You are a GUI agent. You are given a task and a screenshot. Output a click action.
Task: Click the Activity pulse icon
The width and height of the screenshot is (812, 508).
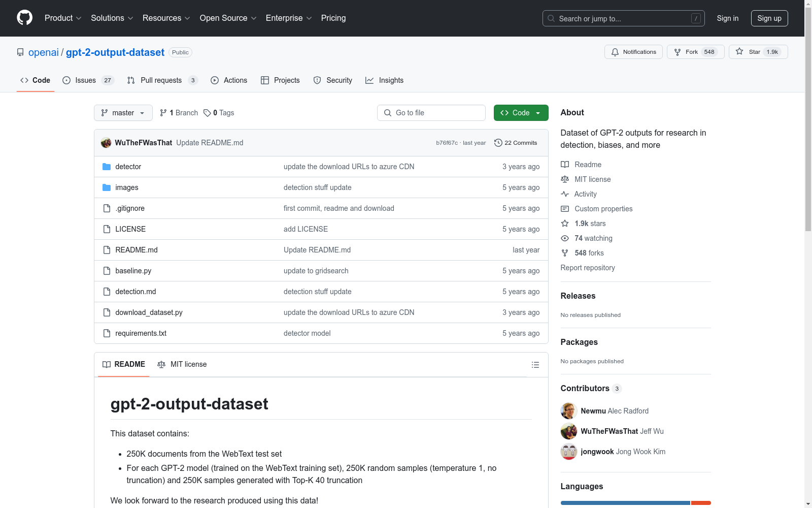565,194
